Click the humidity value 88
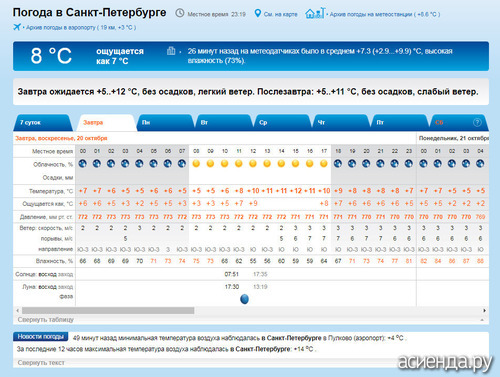Image resolution: width=500 pixels, height=377 pixels. (480, 261)
